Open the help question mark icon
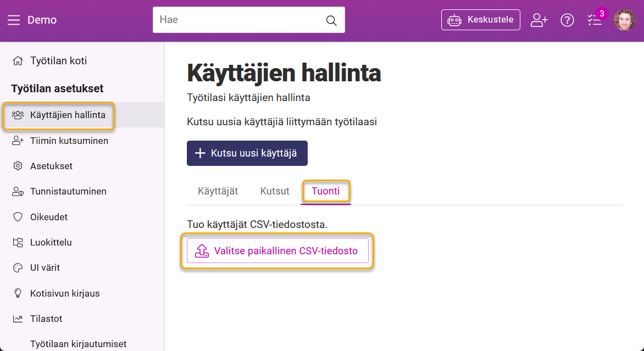 [x=567, y=20]
